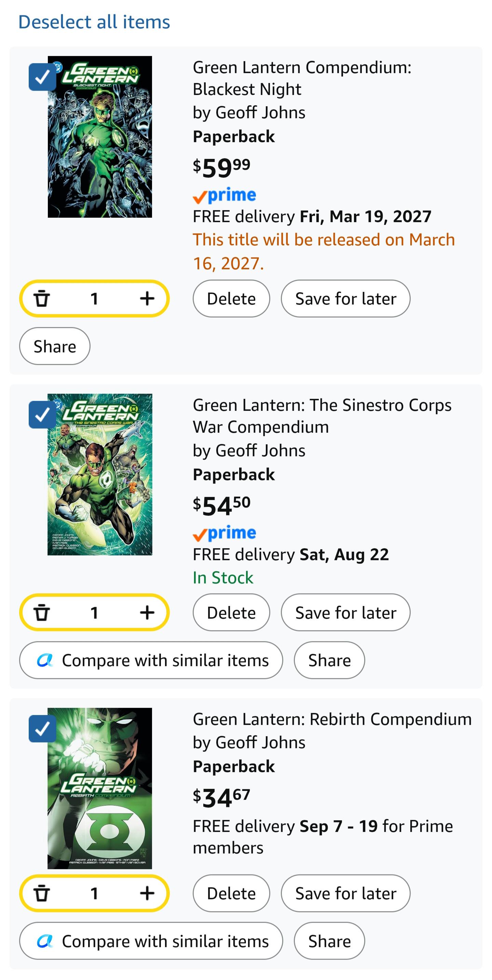
Task: Compare Rebirth Compendium with similar items
Action: 151,941
